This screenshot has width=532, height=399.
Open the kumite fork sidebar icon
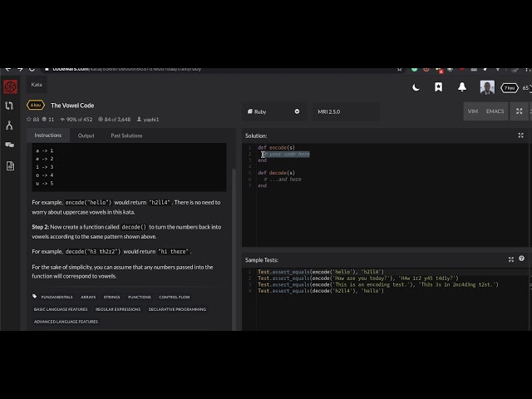pyautogui.click(x=9, y=126)
